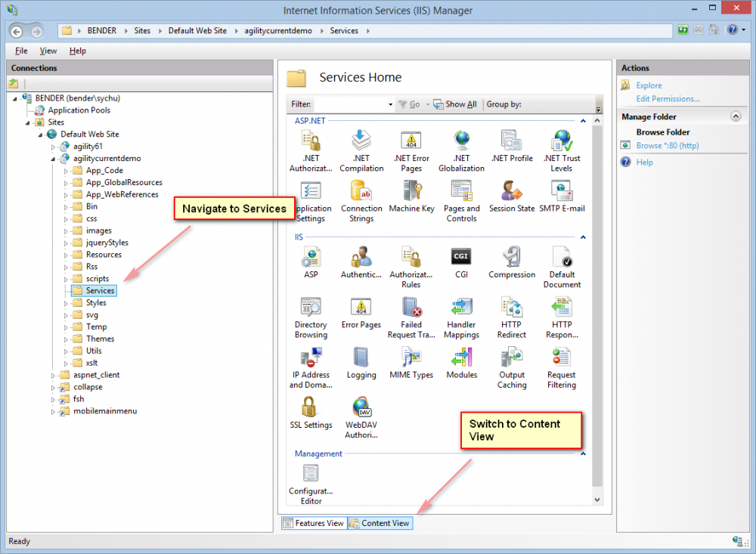This screenshot has height=554, width=756.
Task: Open Handler Mappings
Action: (x=461, y=315)
